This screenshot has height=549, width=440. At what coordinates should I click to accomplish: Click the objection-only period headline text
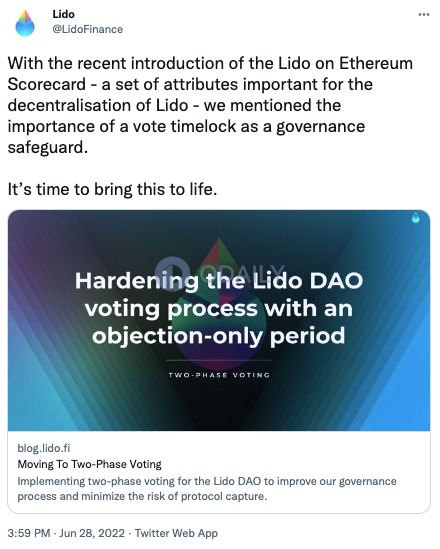(219, 336)
